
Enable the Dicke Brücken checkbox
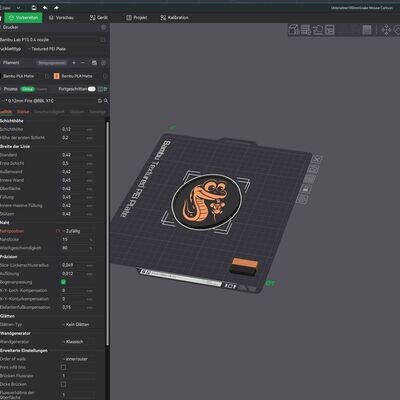[63, 384]
